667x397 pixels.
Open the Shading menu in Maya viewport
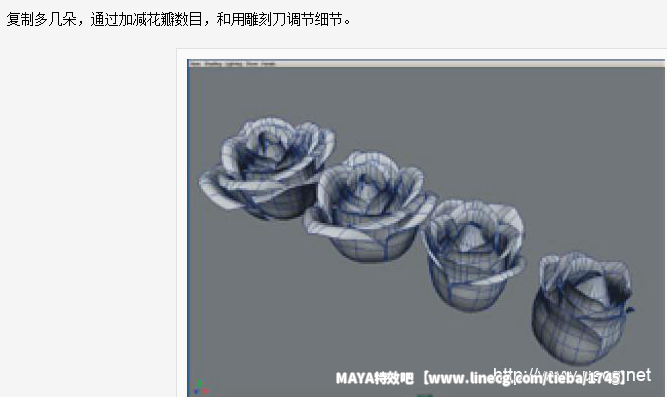click(x=213, y=64)
